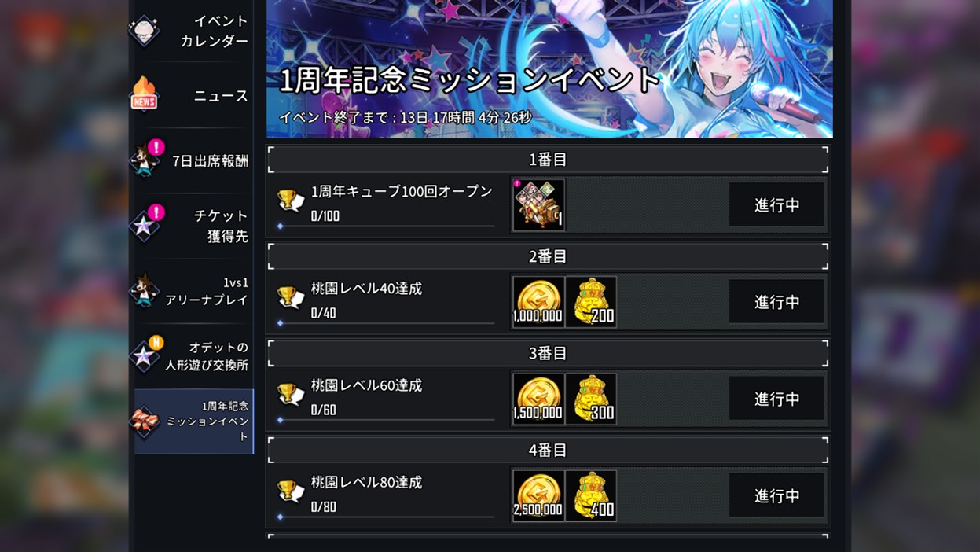Image resolution: width=980 pixels, height=552 pixels.
Task: Click the 1周年記念ミッションイベント banner image
Action: (549, 68)
